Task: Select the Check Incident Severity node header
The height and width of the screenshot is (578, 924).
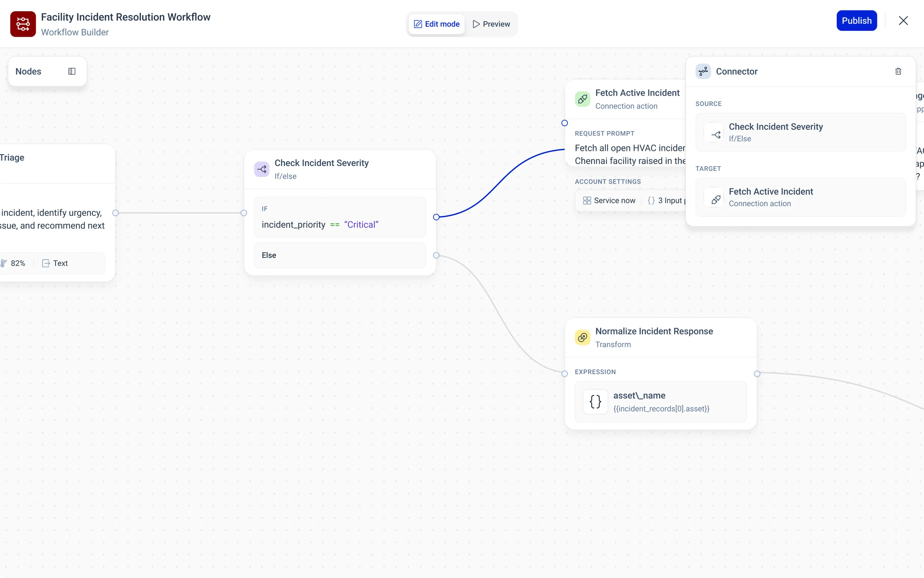Action: coord(340,169)
